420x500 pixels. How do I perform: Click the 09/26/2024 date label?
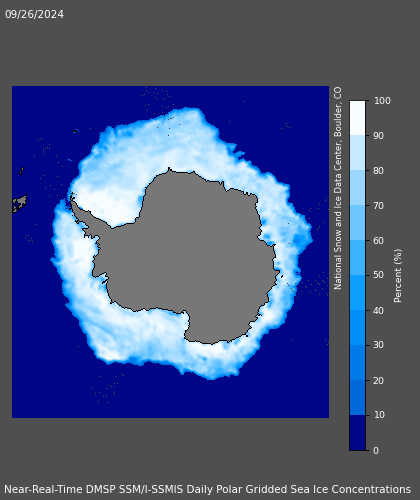(34, 14)
